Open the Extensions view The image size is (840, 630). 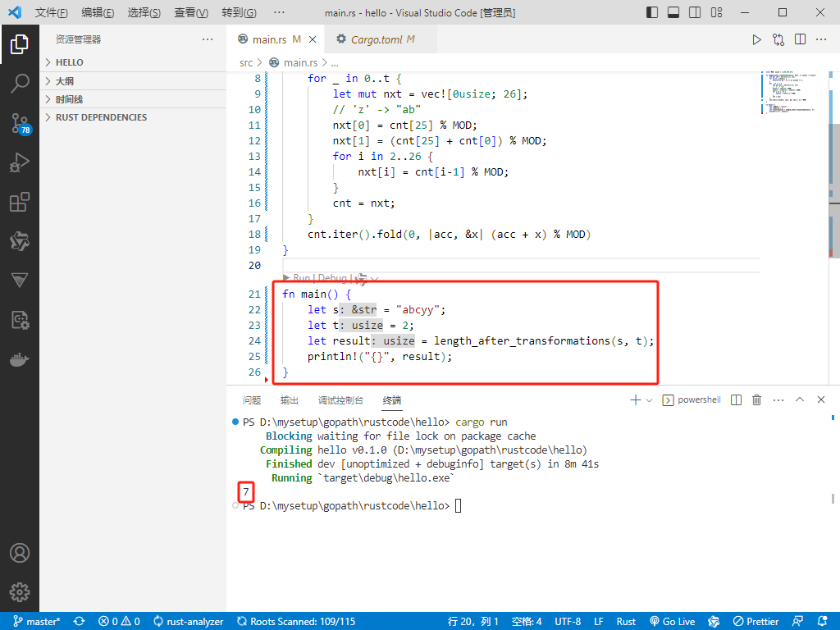20,202
